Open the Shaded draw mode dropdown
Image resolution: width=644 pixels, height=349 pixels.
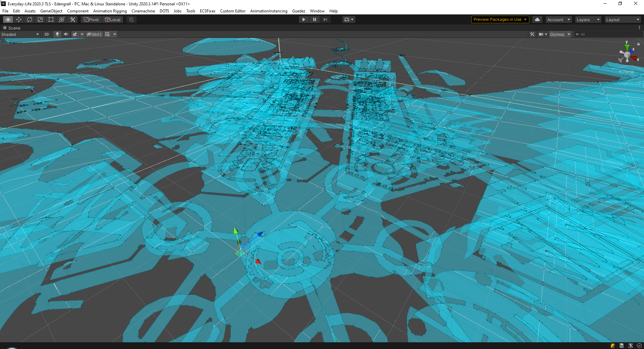point(20,34)
